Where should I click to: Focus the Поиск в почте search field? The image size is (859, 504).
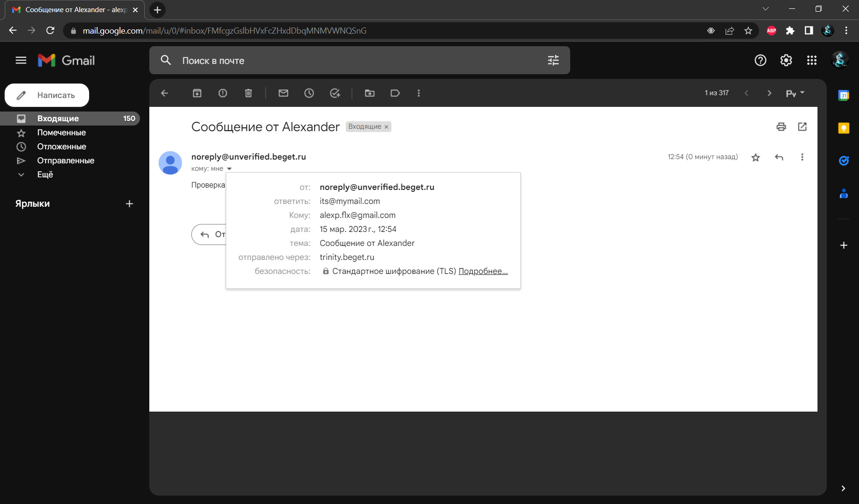click(x=359, y=60)
